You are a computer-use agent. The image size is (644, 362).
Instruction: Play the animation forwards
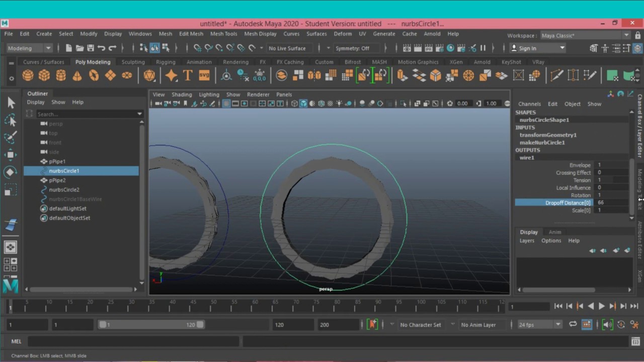[x=601, y=306]
